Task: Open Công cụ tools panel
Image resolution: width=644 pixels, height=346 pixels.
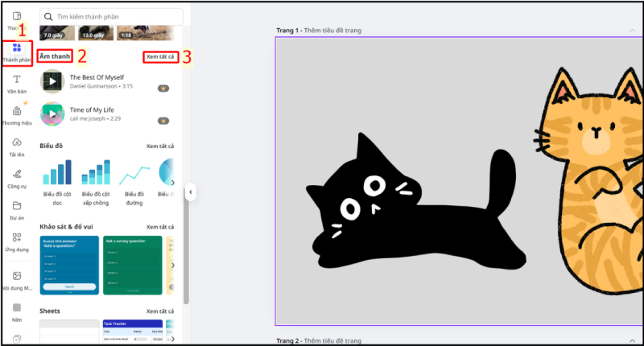Action: (17, 178)
